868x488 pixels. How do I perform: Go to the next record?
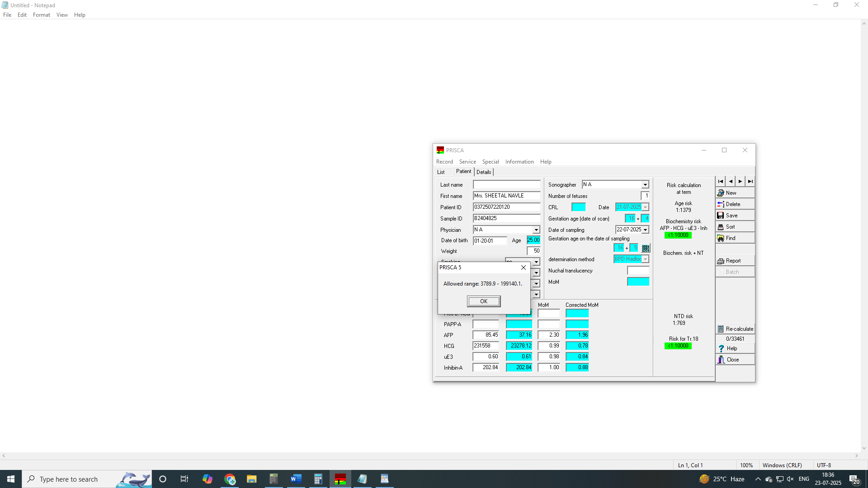pyautogui.click(x=741, y=181)
